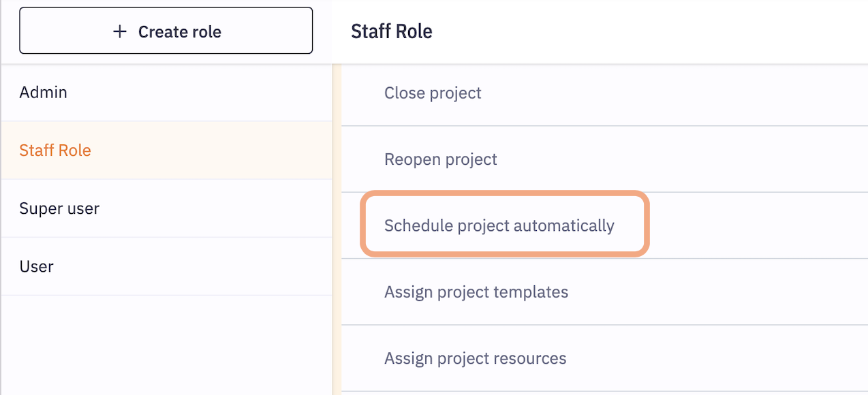The image size is (868, 395).
Task: Select the User role in list
Action: tap(37, 266)
